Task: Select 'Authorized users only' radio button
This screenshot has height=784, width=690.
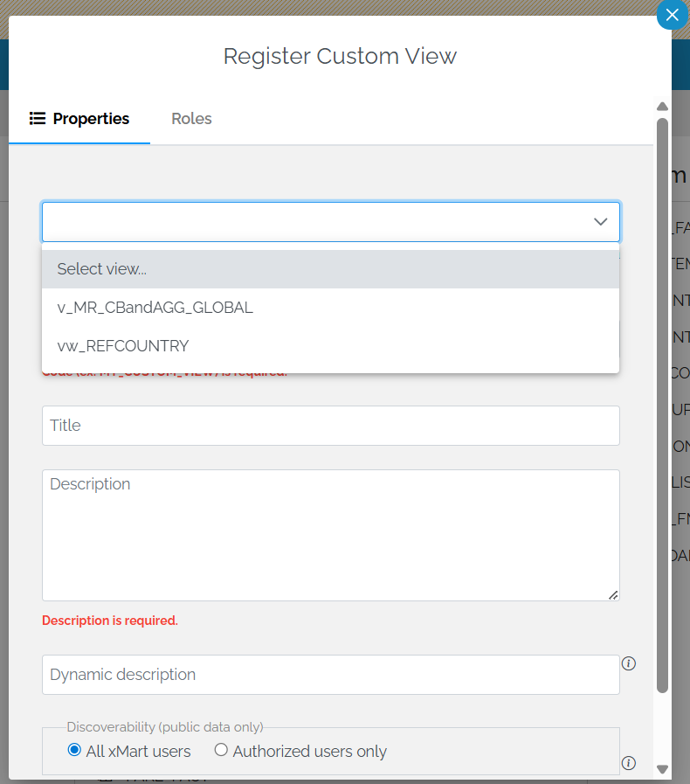Action: [220, 749]
